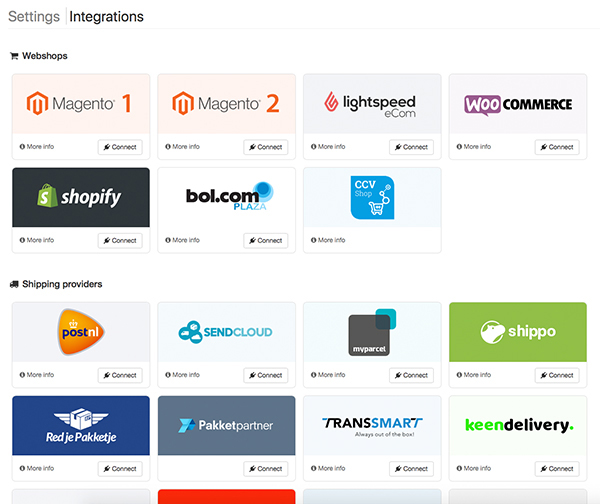
Task: Connect the Pakketpartner provider
Action: [x=266, y=469]
